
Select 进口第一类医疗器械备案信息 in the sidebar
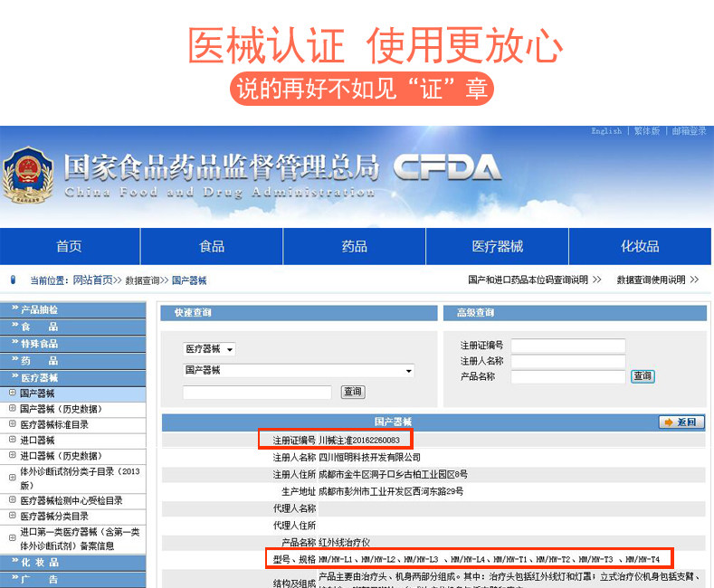80,538
